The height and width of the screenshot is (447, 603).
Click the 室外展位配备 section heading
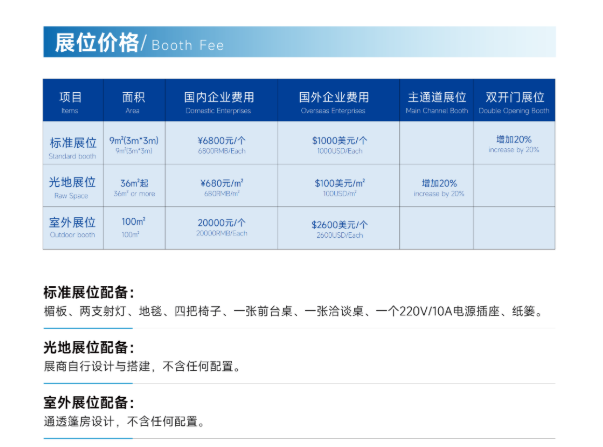pos(88,403)
